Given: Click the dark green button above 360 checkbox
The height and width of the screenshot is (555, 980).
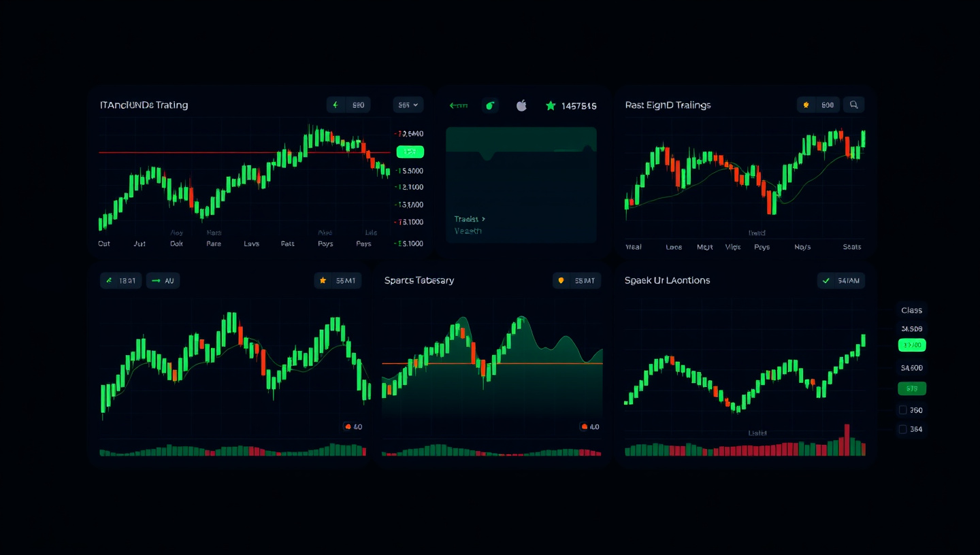Looking at the screenshot, I should (912, 389).
